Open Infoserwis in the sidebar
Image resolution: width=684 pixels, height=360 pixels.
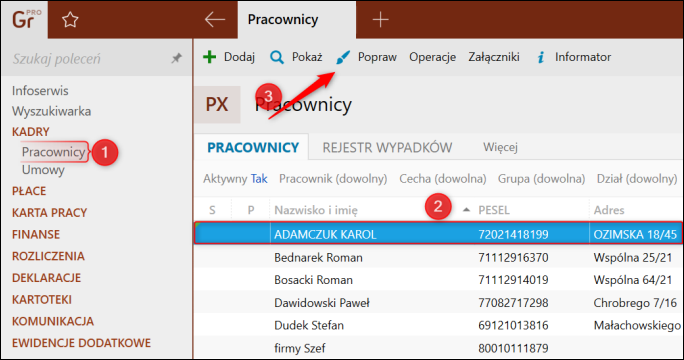[40, 91]
